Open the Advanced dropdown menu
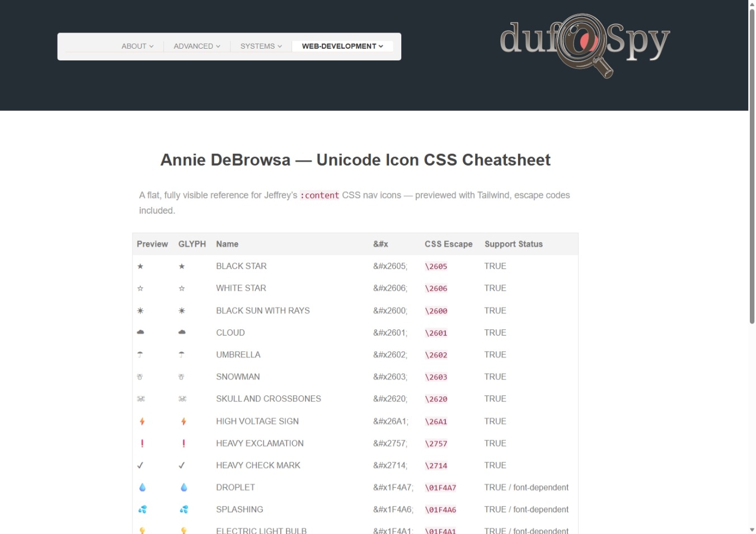This screenshot has height=534, width=756. click(196, 46)
